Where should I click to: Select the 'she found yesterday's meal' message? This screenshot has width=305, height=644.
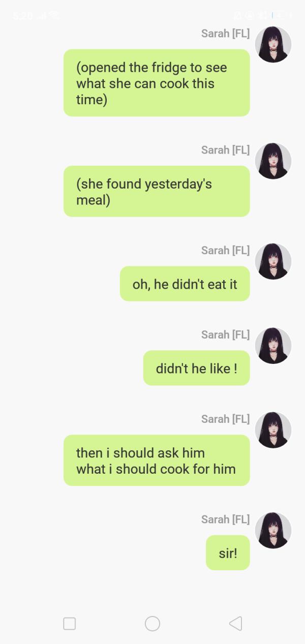tap(157, 191)
